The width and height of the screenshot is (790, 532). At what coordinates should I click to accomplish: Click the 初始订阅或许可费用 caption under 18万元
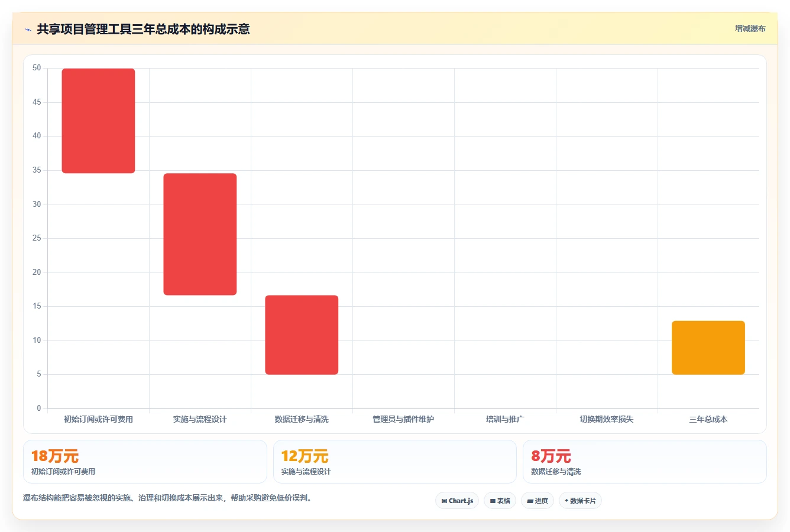(x=63, y=472)
